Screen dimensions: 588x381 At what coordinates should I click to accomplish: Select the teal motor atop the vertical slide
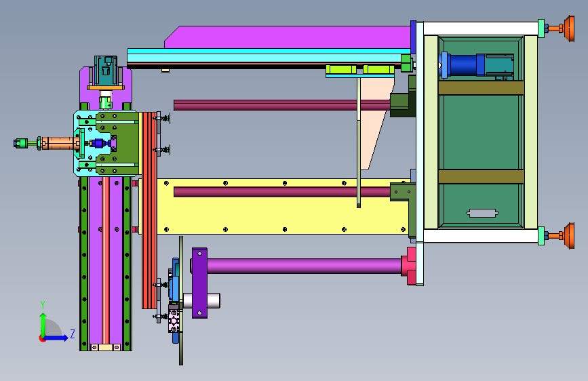pyautogui.click(x=105, y=71)
